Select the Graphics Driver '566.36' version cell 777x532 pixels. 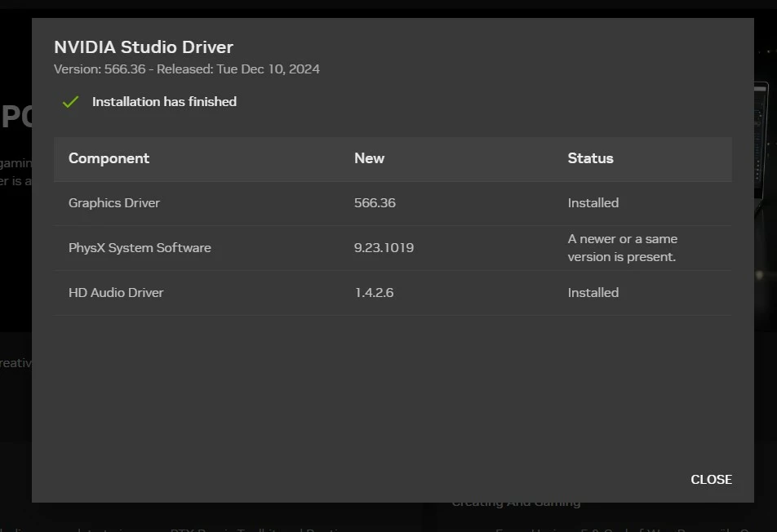click(x=375, y=203)
